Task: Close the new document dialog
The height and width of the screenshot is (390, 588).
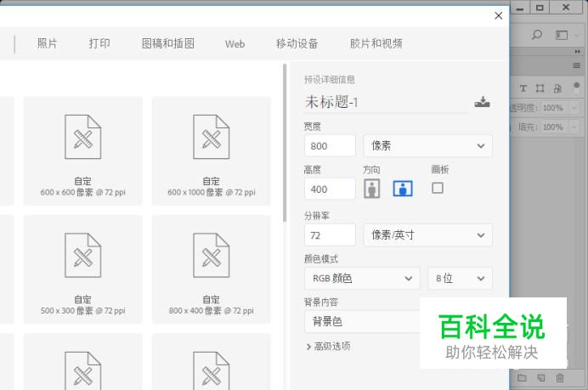Action: pos(499,16)
